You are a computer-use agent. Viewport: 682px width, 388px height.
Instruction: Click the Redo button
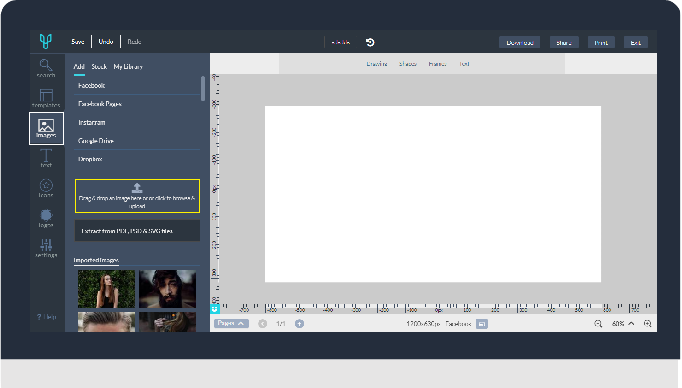pyautogui.click(x=134, y=42)
